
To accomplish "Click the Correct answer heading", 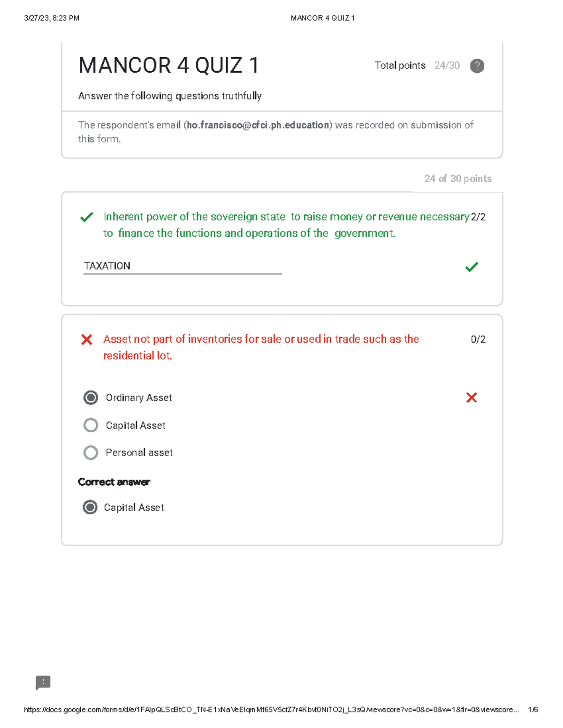I will 114,482.
